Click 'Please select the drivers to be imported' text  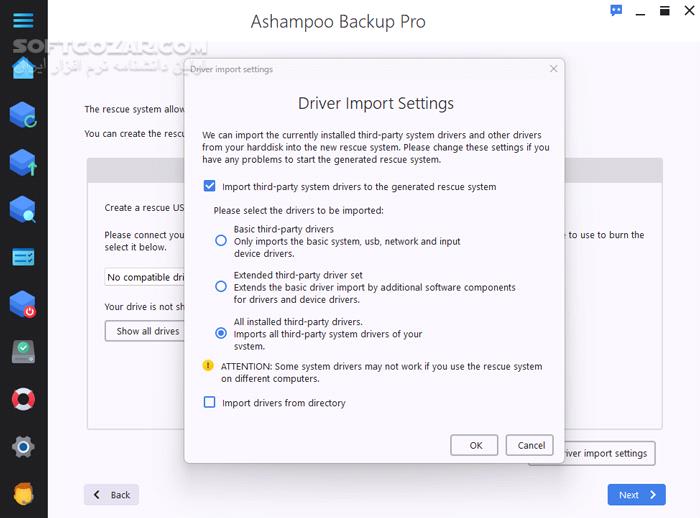click(298, 210)
